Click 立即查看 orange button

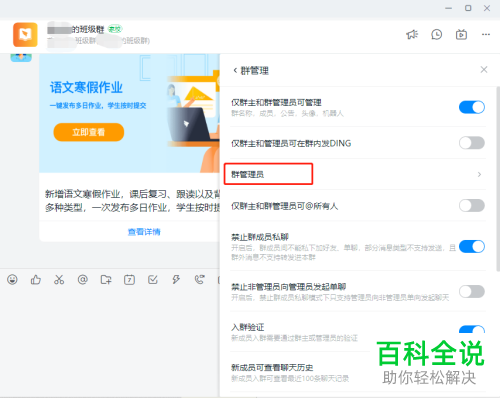pyautogui.click(x=89, y=132)
